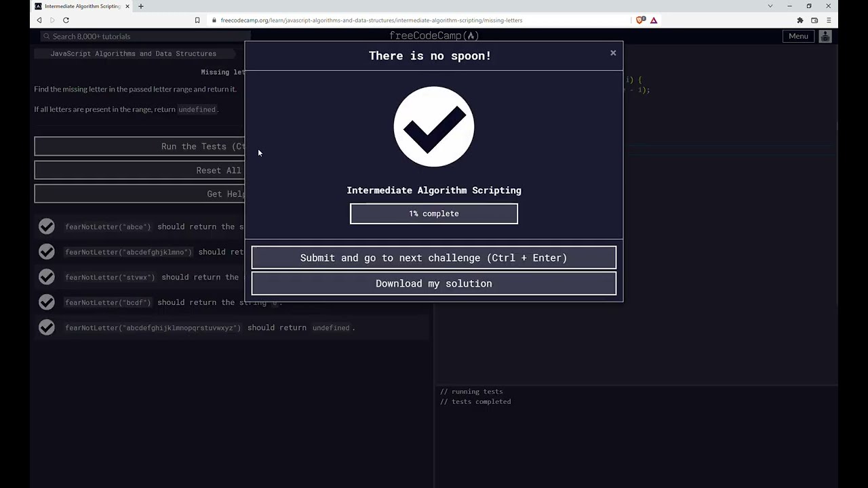Close the completion modal with the X
Image resolution: width=868 pixels, height=488 pixels.
coord(613,53)
